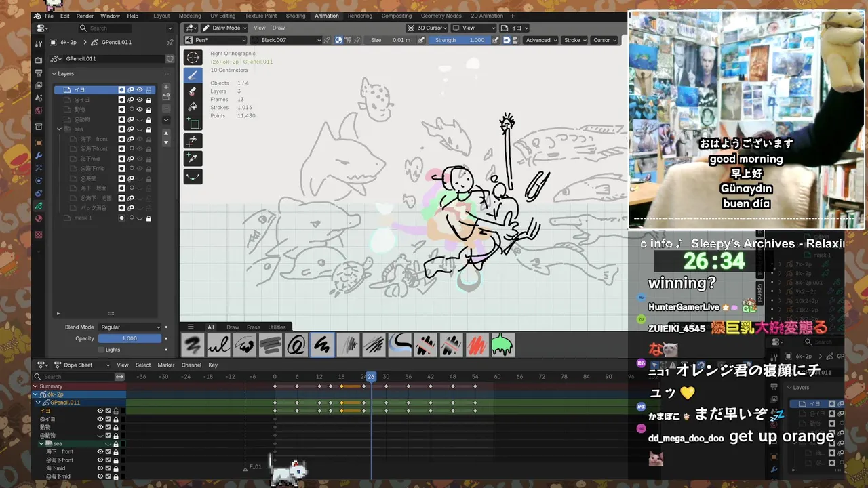Toggle onion skinning for the sea group
The width and height of the screenshot is (868, 488).
point(132,129)
